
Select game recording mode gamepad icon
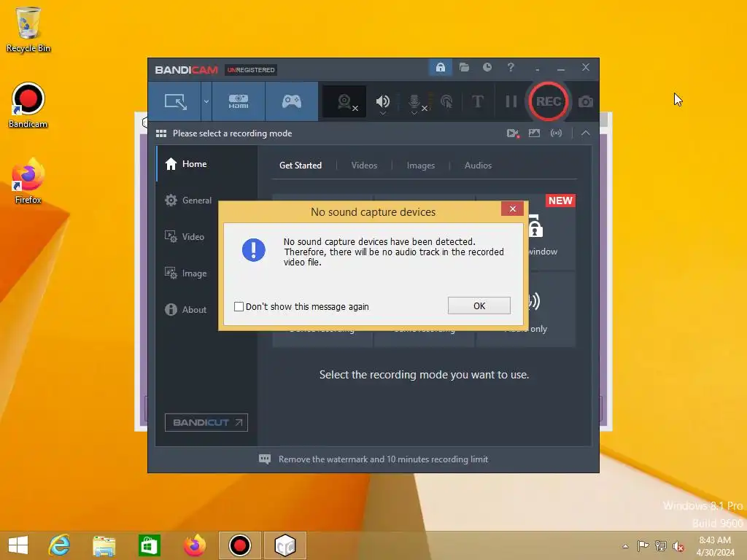tap(292, 101)
